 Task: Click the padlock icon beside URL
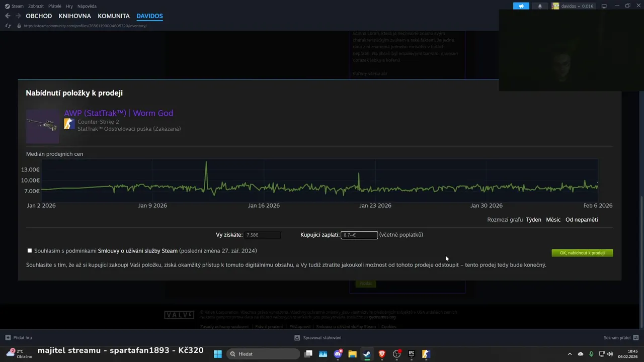coord(19,26)
